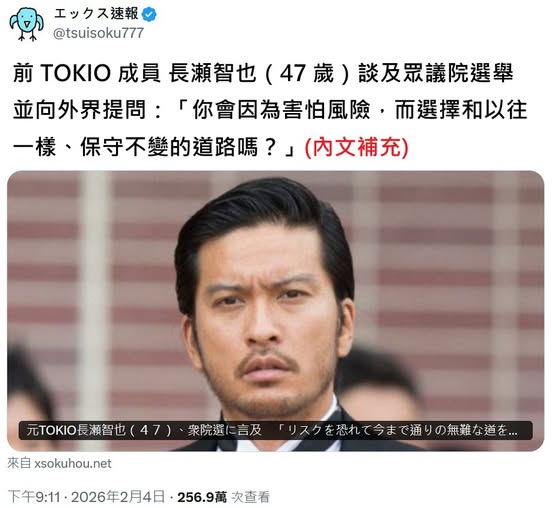Click the (47 歲) text in the tweet
The image size is (552, 508).
(x=306, y=73)
